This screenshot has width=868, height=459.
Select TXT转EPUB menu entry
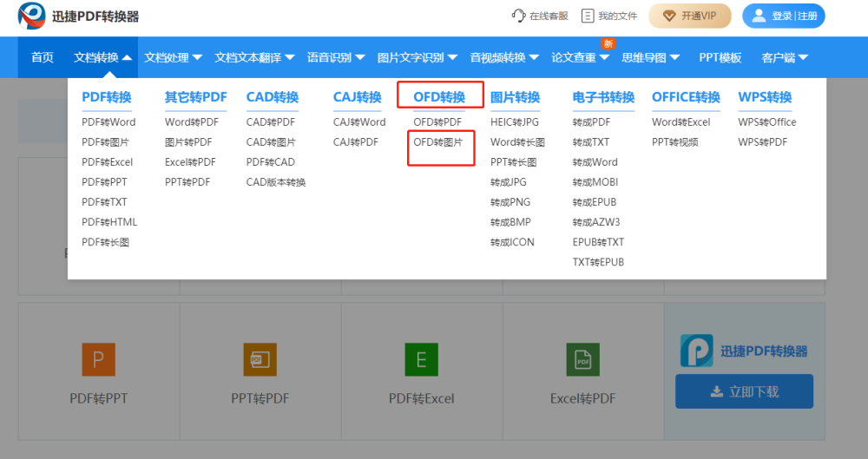[x=598, y=262]
